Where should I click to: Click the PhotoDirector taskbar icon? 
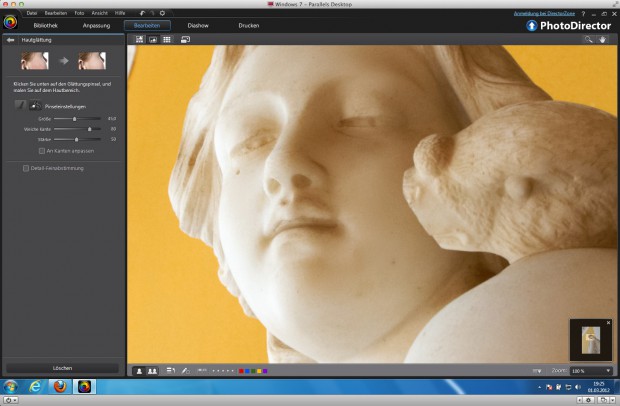pos(84,386)
